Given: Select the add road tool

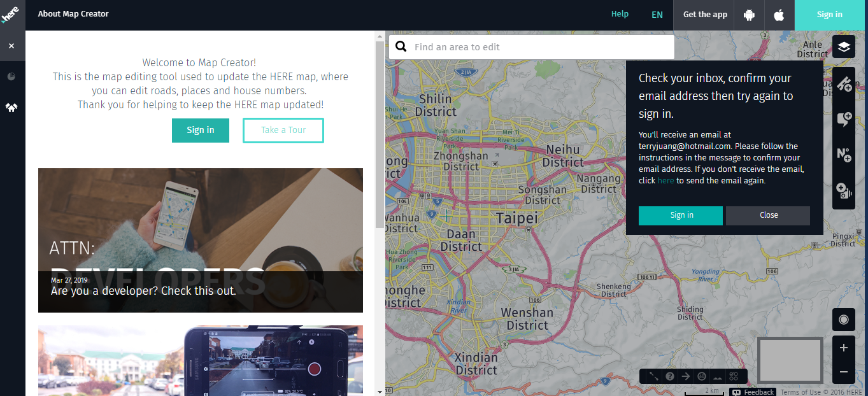Looking at the screenshot, I should 844,83.
